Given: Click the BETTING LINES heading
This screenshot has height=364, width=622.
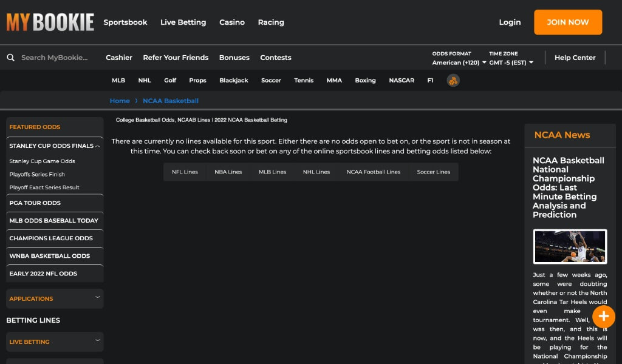Looking at the screenshot, I should (x=33, y=320).
